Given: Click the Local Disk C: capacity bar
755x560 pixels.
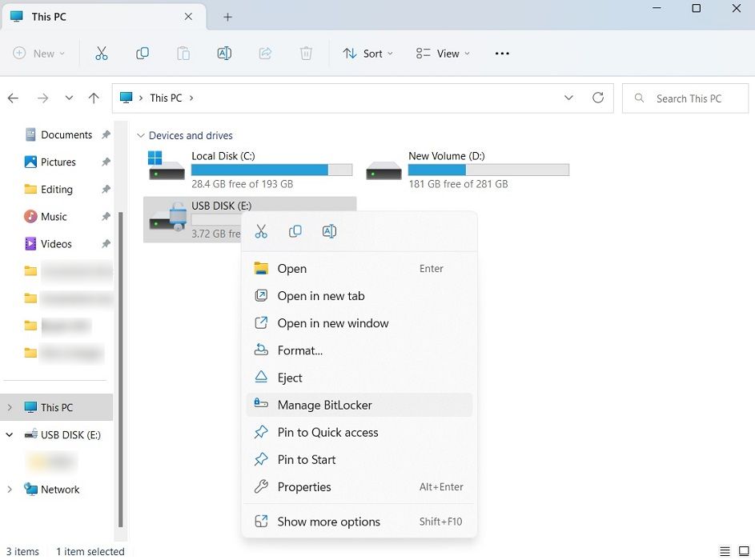Looking at the screenshot, I should (272, 170).
